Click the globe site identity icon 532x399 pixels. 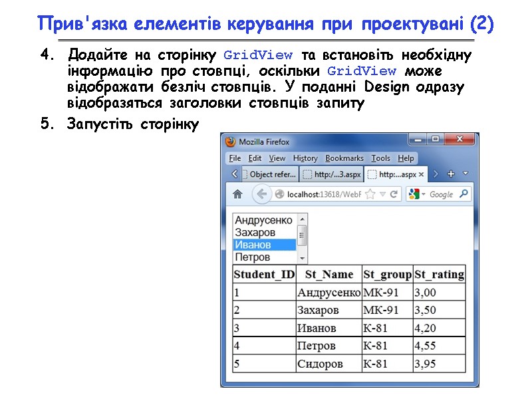[x=279, y=194]
